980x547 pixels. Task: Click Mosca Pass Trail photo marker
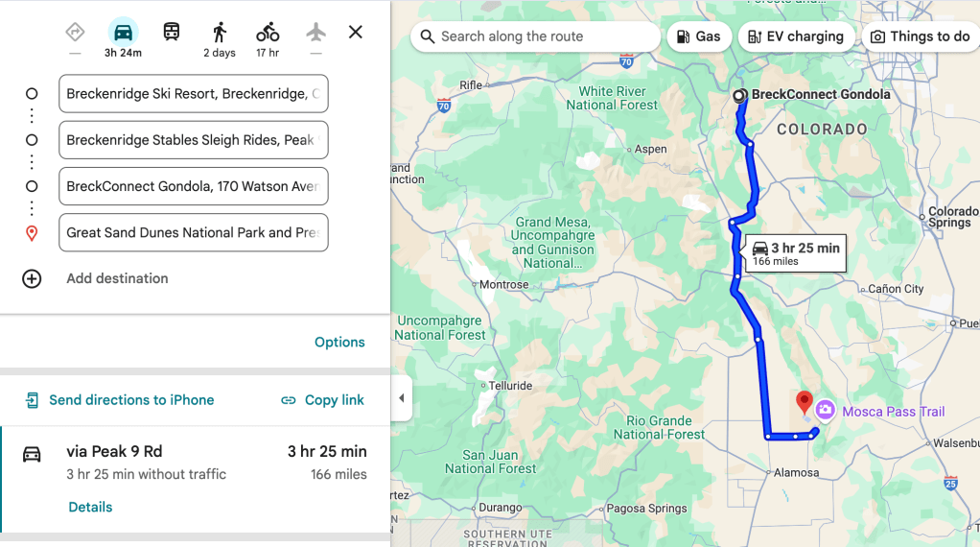click(825, 412)
